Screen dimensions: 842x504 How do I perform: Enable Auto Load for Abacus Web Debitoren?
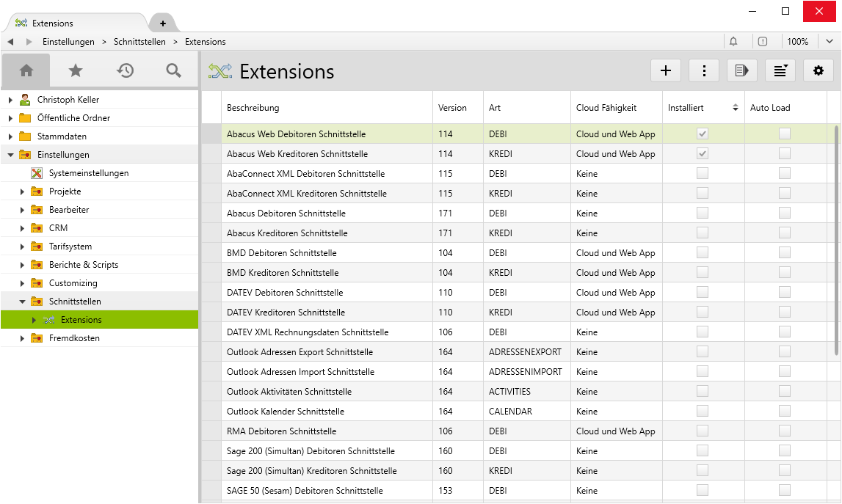pos(785,134)
